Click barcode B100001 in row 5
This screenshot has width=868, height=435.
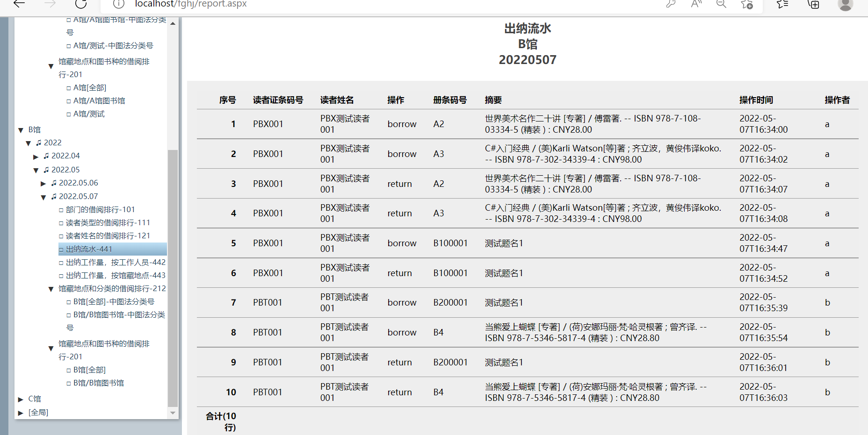450,243
